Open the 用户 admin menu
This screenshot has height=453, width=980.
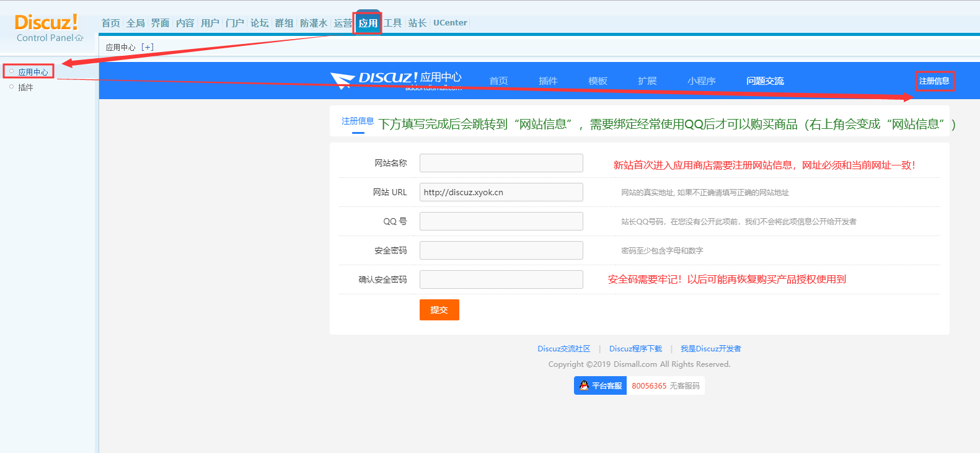[210, 23]
